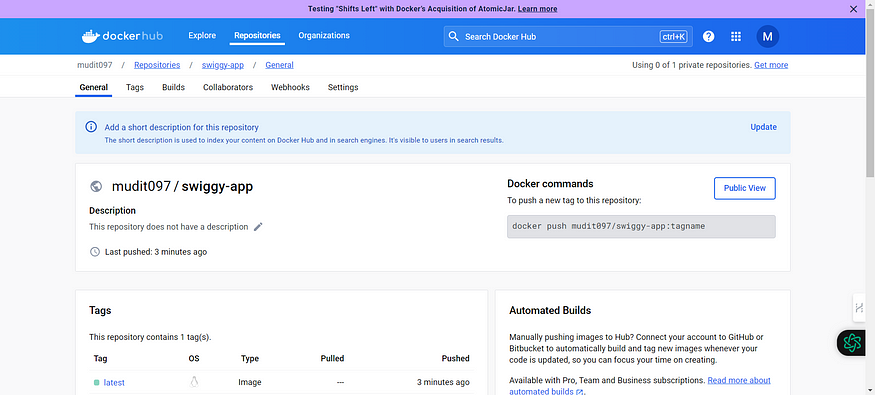This screenshot has height=395, width=875.
Task: Click the info icon in description notice
Action: (x=91, y=127)
